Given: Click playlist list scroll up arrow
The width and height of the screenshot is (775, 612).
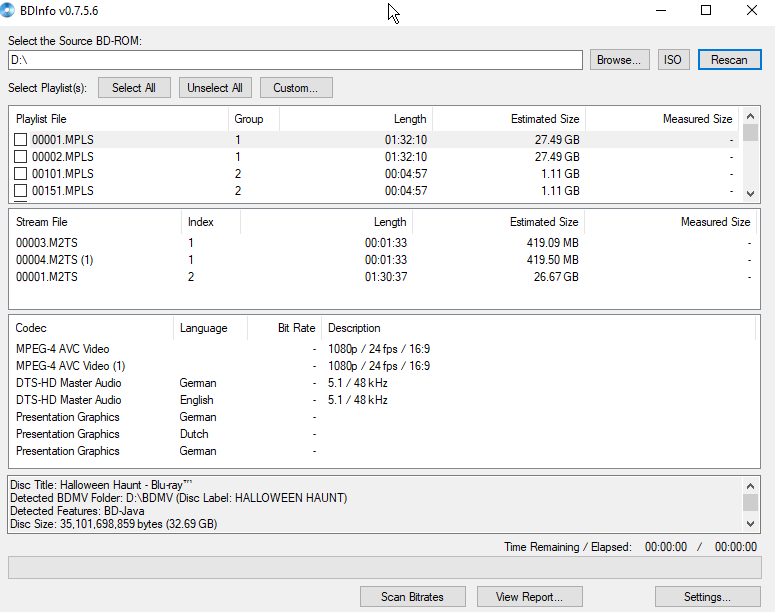Looking at the screenshot, I should point(750,116).
